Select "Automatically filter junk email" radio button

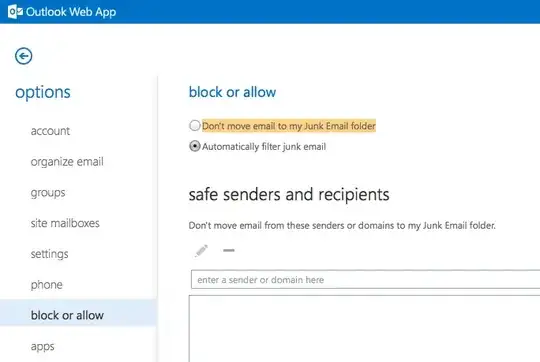point(195,146)
